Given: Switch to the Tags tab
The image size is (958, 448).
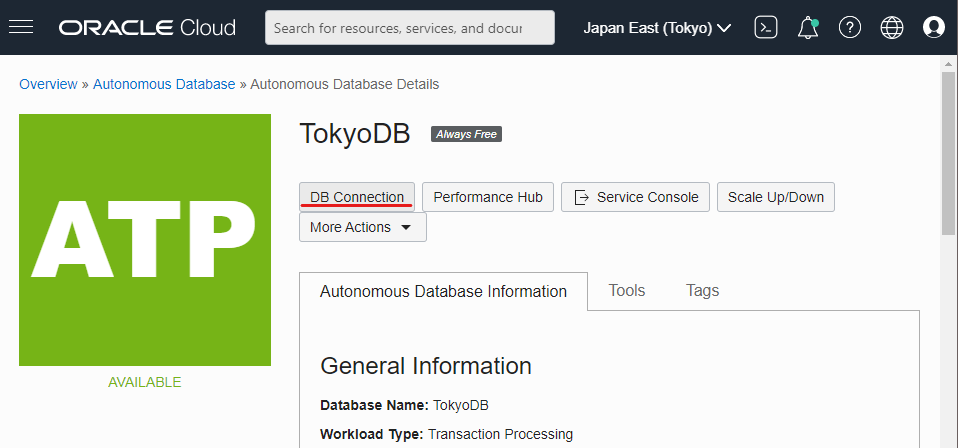Looking at the screenshot, I should pyautogui.click(x=702, y=291).
